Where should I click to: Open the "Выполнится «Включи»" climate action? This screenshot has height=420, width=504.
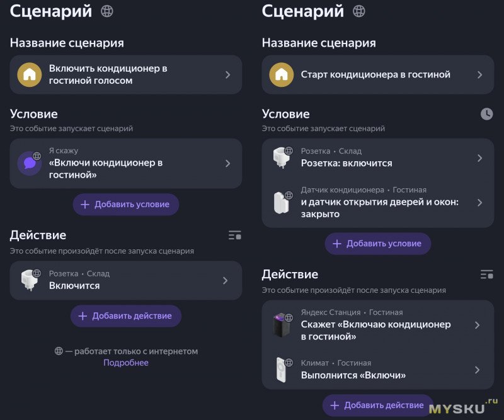378,370
